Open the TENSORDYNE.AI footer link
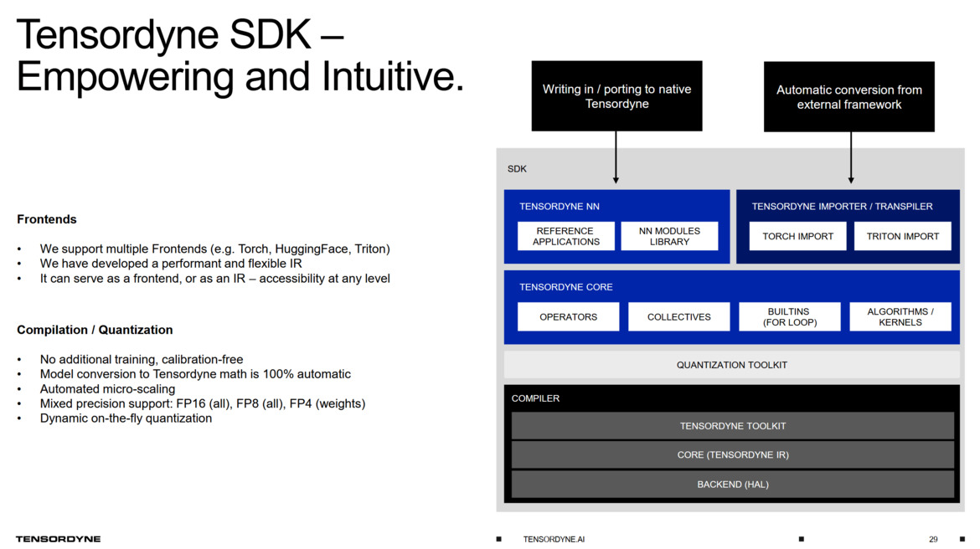 (x=554, y=539)
